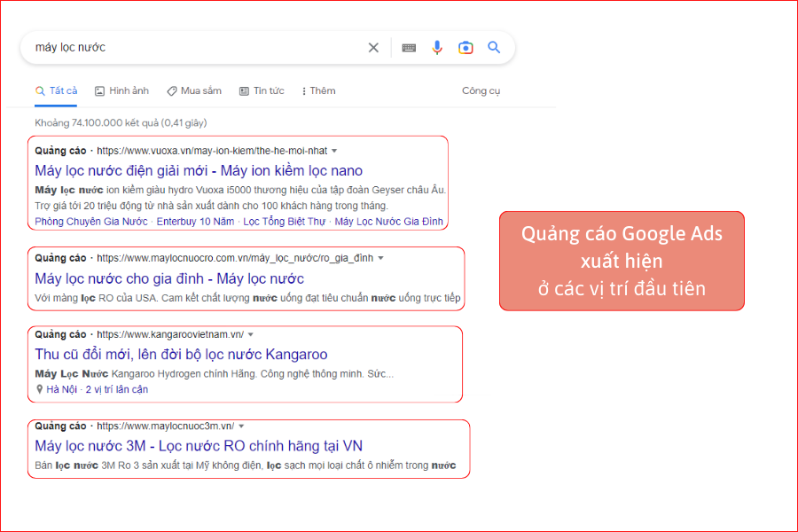This screenshot has height=532, width=798.
Task: Click the 'Bán lọc nước 3M Ro 3' description
Action: [246, 465]
